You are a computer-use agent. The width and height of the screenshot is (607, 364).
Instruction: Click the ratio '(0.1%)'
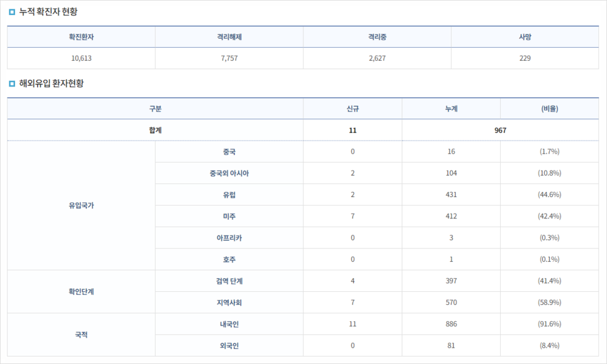point(550,260)
